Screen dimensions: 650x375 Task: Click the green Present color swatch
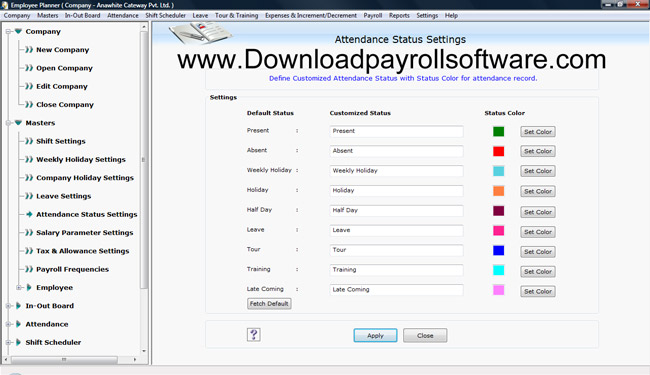(498, 131)
